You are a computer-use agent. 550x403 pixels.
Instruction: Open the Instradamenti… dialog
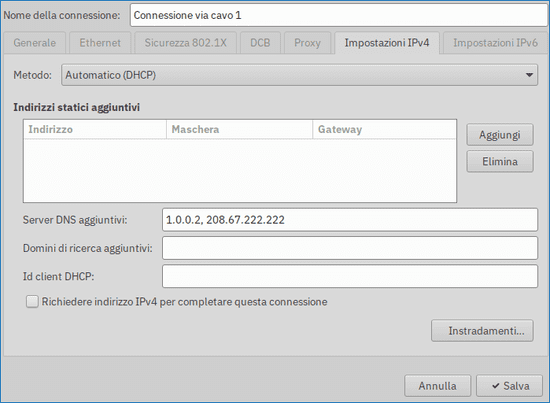tap(482, 330)
